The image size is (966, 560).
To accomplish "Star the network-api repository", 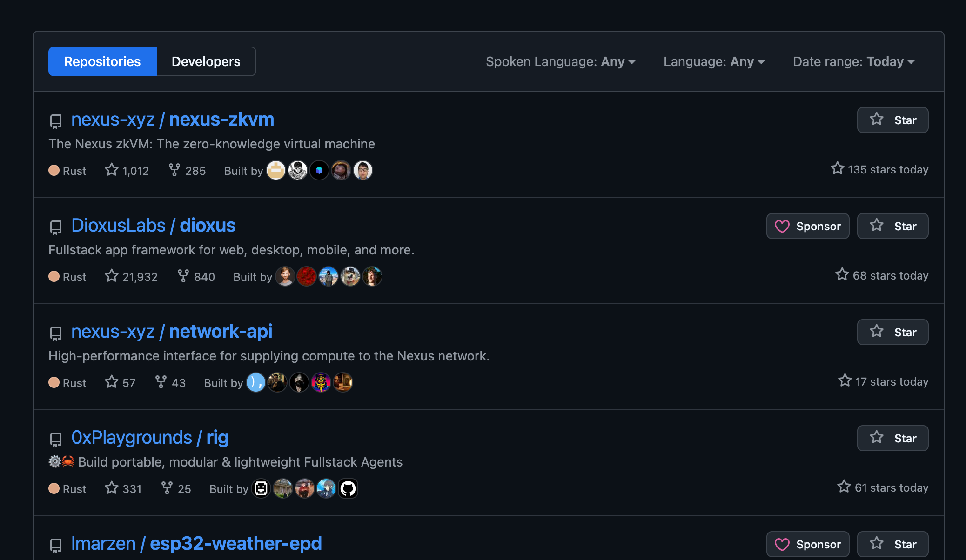I will [892, 332].
